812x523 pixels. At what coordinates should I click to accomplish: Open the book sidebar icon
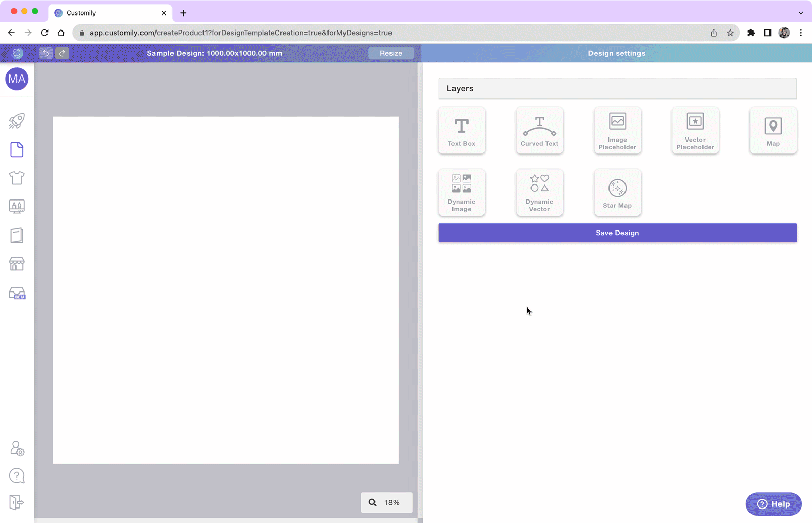17,235
